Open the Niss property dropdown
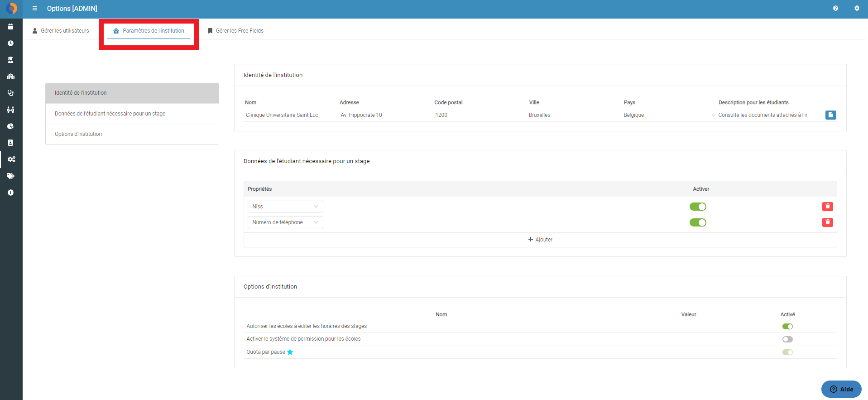This screenshot has width=868, height=400. (285, 207)
